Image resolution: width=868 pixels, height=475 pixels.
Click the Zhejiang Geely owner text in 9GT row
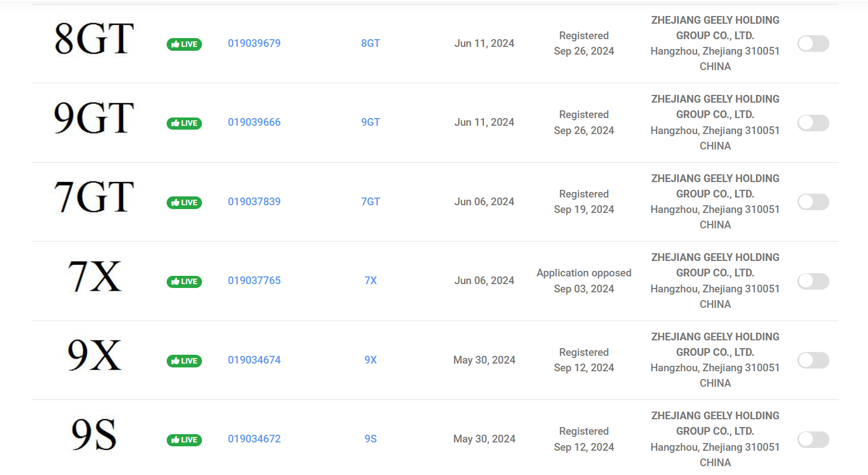(x=715, y=122)
